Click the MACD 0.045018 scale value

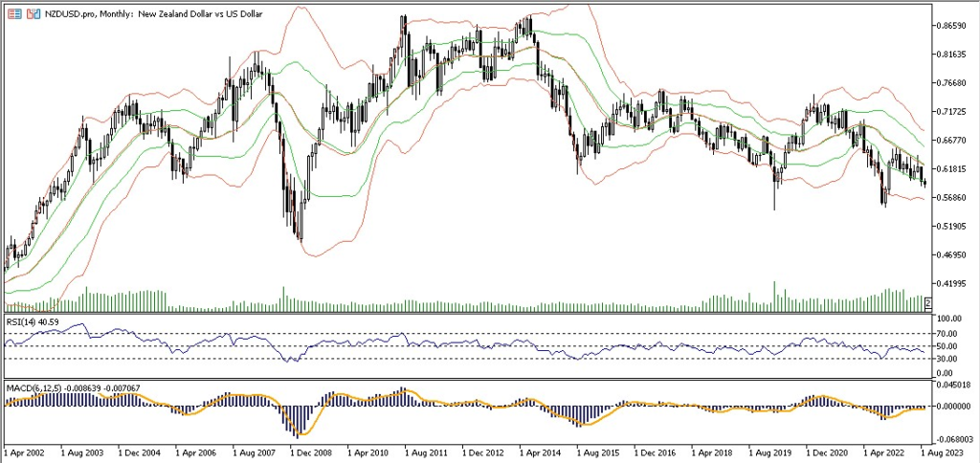[x=955, y=386]
